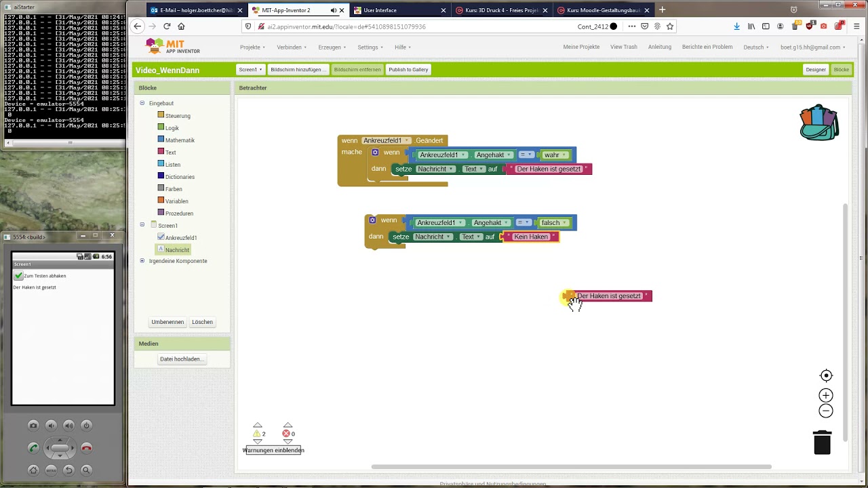Select the Steuerung block category

[178, 116]
